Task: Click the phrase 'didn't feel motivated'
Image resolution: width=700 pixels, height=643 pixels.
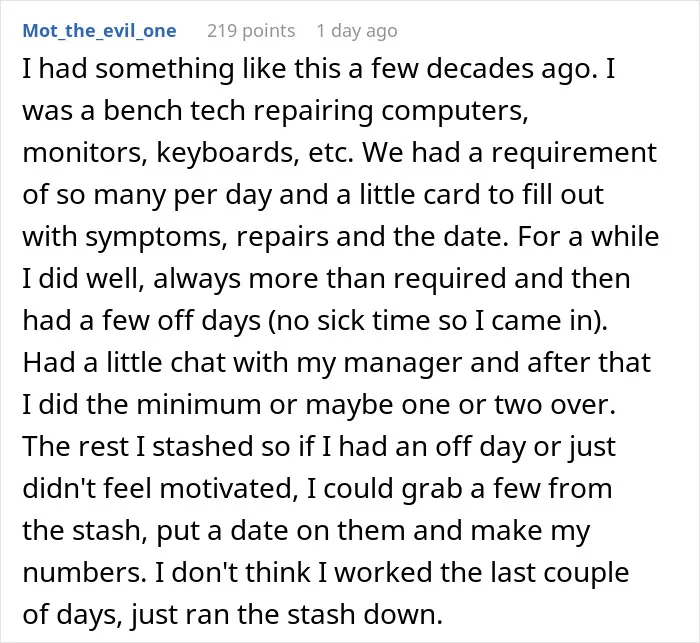Action: [x=160, y=489]
